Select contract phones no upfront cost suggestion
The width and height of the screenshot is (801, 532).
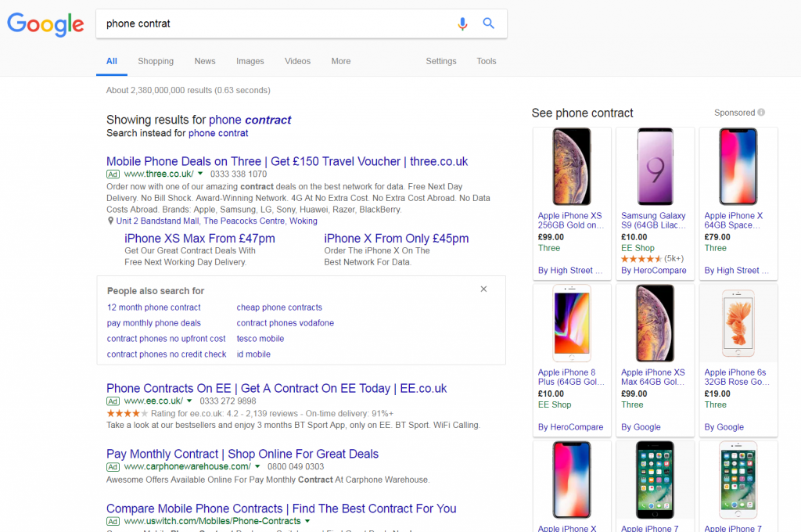(166, 338)
